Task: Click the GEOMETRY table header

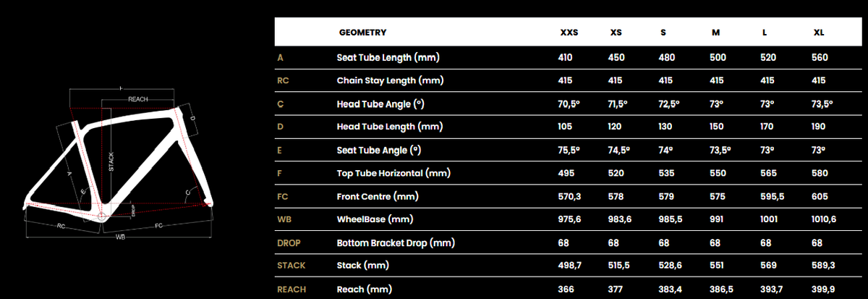Action: pyautogui.click(x=362, y=33)
